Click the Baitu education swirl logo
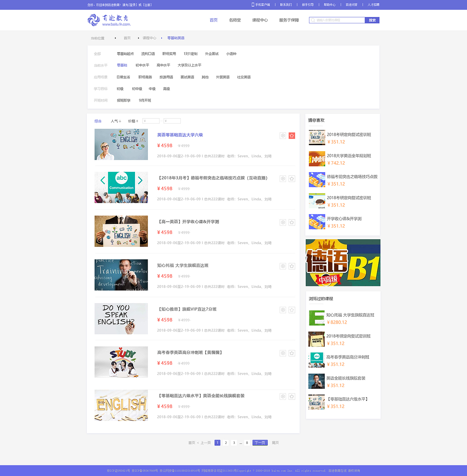467x476 pixels. [93, 20]
